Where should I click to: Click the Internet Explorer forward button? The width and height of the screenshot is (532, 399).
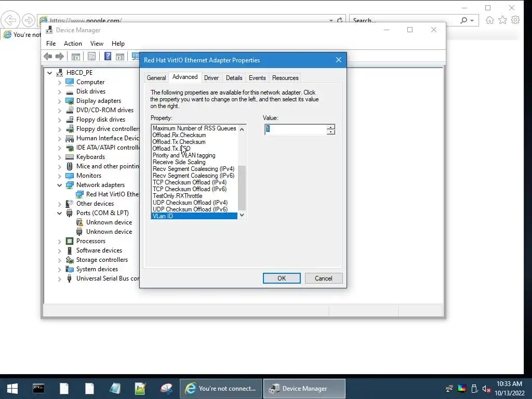29,20
